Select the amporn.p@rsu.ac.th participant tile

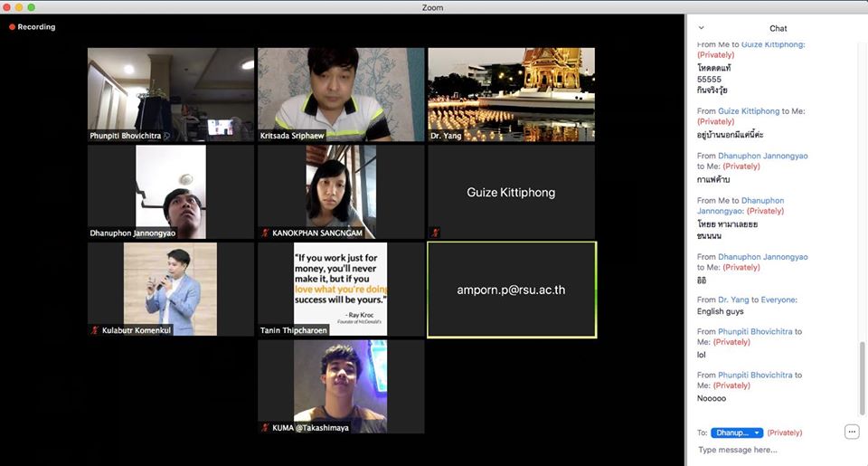511,290
